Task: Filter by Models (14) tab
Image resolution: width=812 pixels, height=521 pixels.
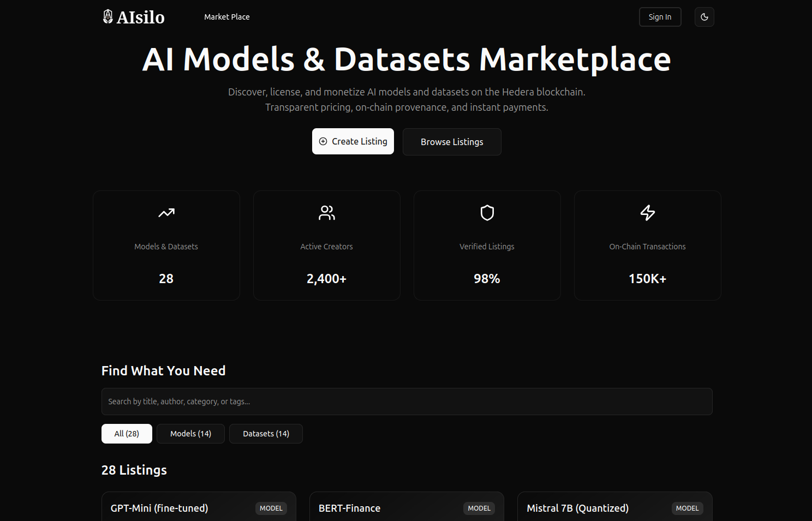Action: 190,434
